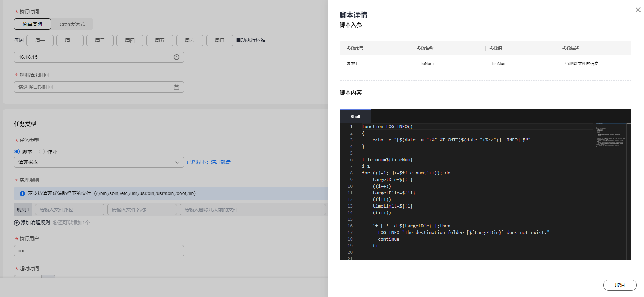This screenshot has height=297, width=644.
Task: Click the 请输入文件路径 input
Action: click(x=70, y=210)
